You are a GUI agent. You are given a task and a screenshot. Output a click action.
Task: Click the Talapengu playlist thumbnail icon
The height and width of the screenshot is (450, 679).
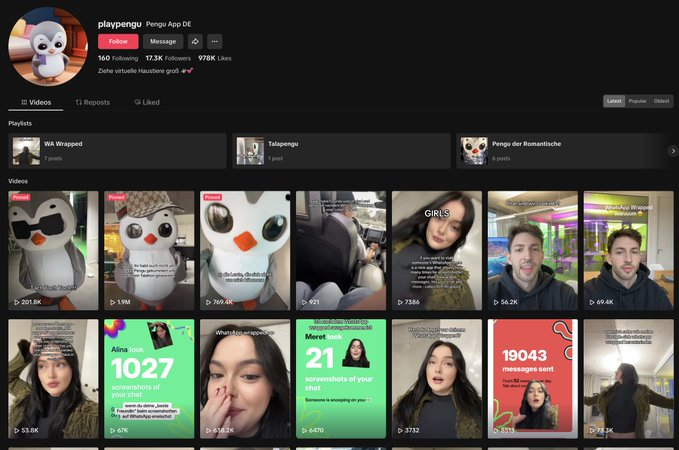tap(250, 150)
